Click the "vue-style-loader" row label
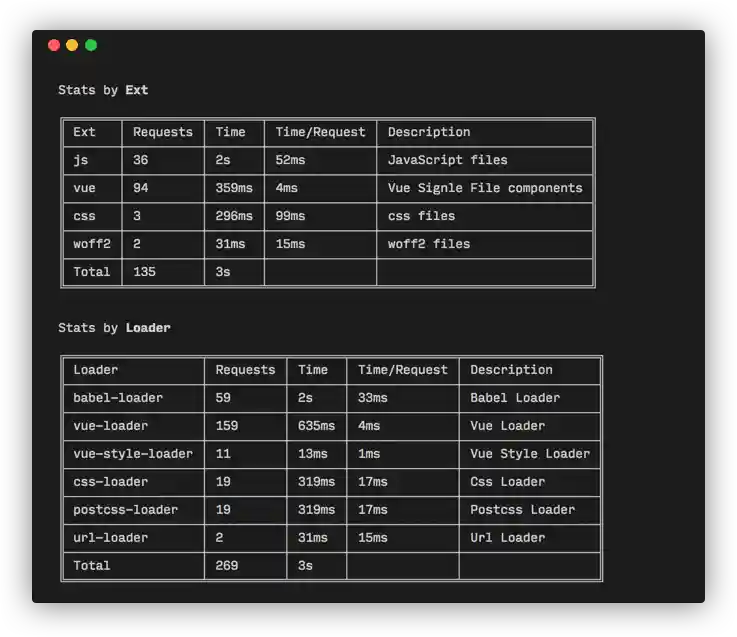The height and width of the screenshot is (637, 737). [133, 454]
